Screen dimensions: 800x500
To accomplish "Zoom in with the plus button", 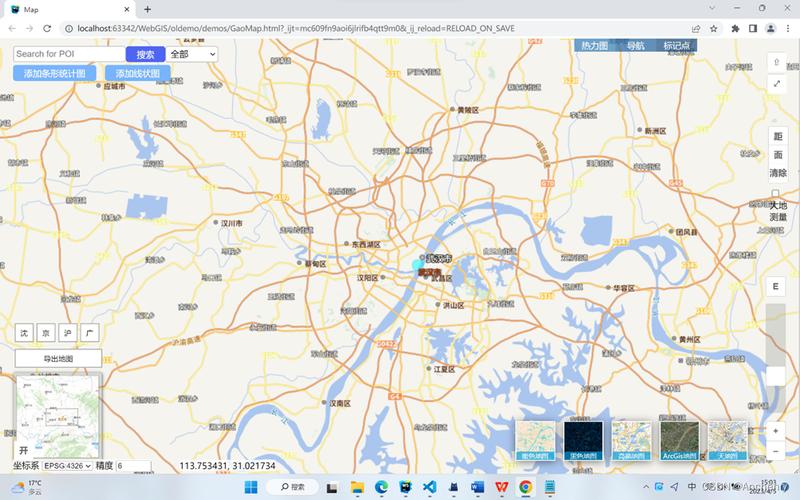I will 777,431.
